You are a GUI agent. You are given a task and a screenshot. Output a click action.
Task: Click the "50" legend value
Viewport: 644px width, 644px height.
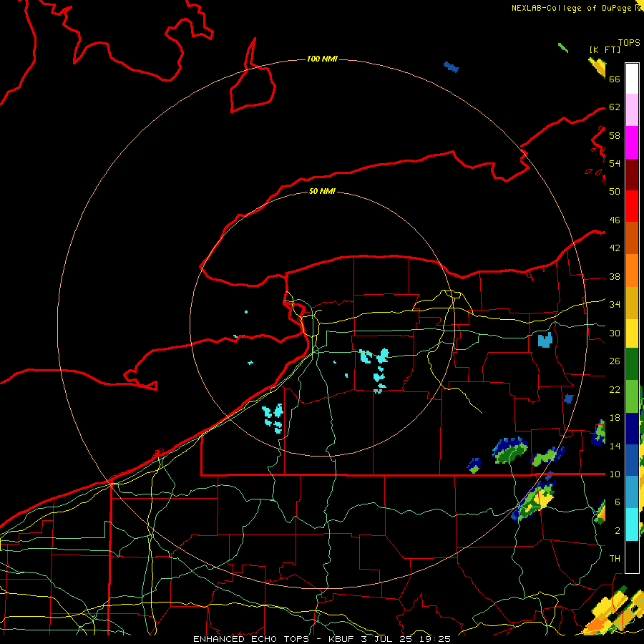point(615,192)
